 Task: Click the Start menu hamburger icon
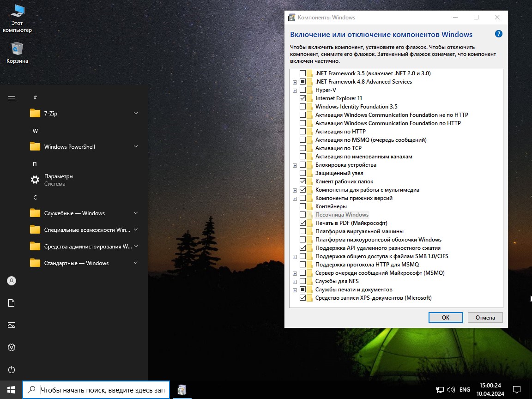coord(12,98)
